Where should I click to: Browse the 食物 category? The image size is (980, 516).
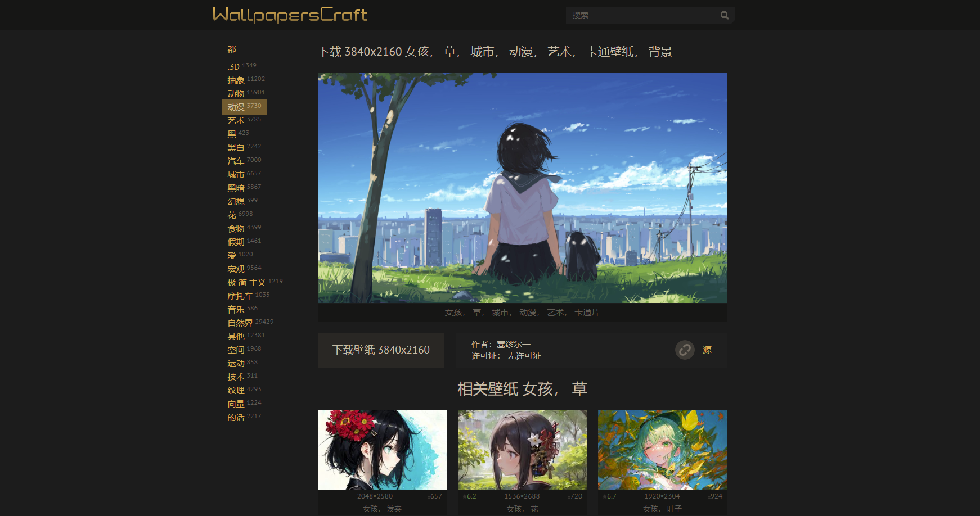(x=236, y=228)
